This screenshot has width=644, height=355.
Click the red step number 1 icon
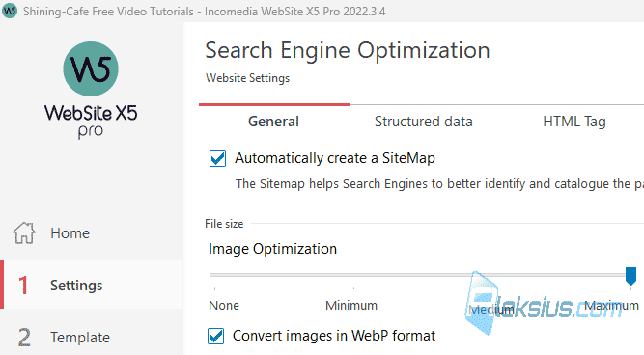[x=23, y=286]
